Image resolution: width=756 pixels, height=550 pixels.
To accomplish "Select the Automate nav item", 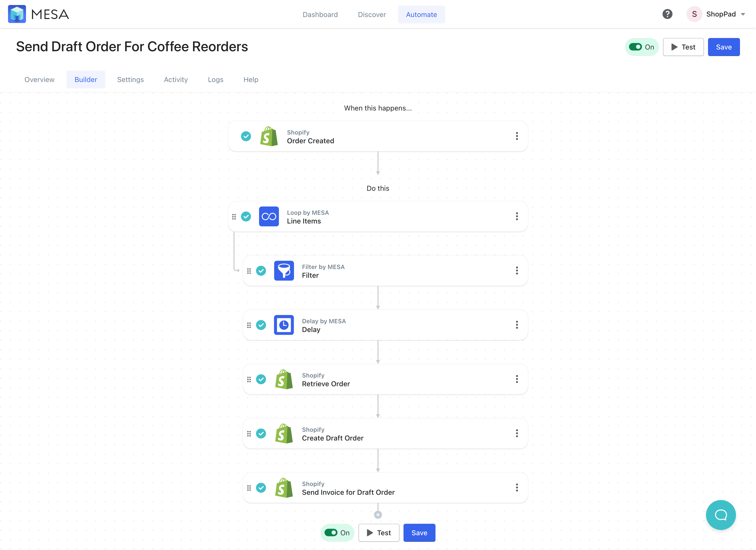I will point(421,14).
